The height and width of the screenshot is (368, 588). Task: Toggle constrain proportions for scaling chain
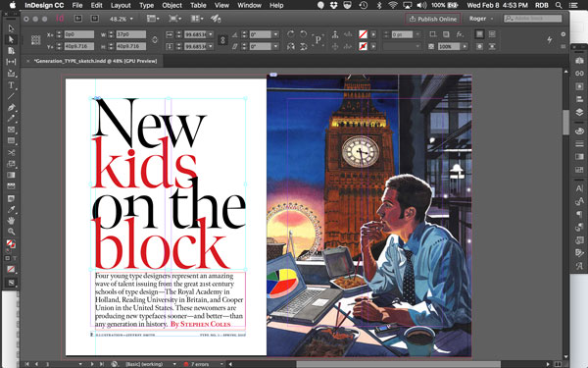(x=222, y=40)
